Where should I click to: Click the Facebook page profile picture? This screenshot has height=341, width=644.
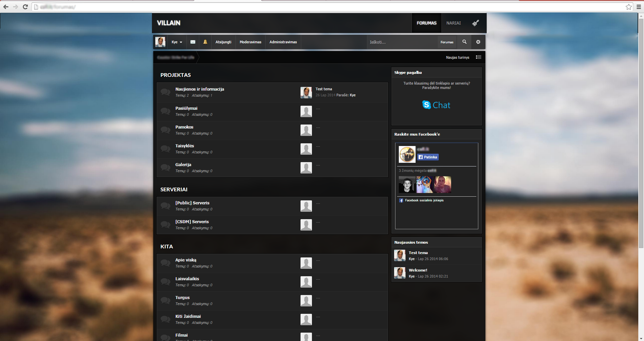[407, 154]
